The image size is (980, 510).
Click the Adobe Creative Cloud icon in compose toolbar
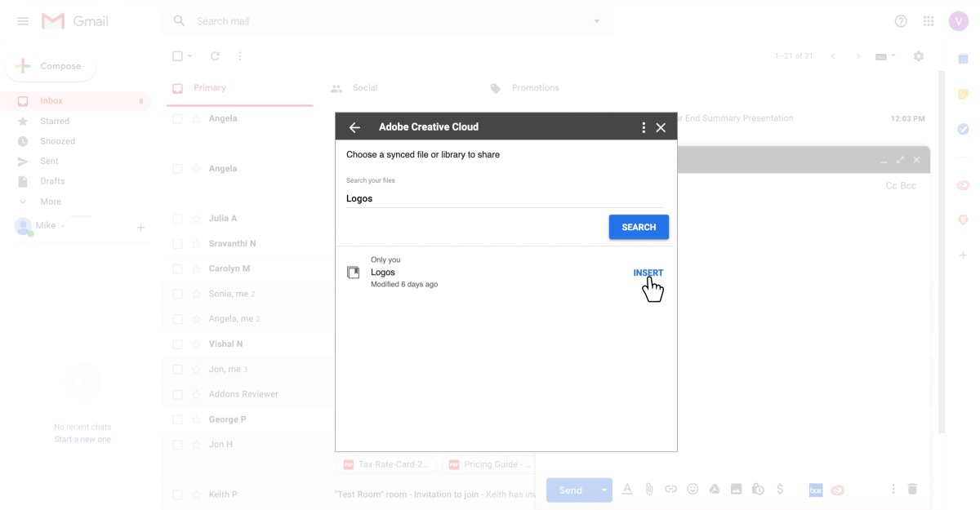click(837, 490)
